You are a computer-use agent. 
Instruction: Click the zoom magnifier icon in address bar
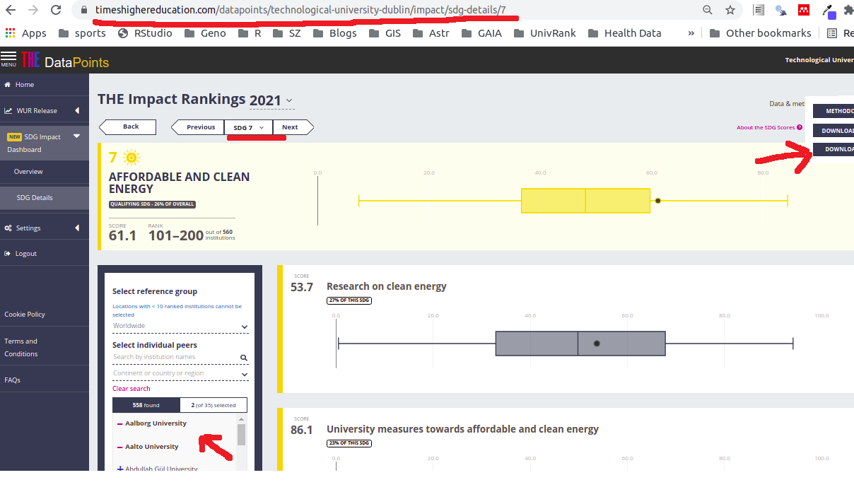(x=707, y=11)
